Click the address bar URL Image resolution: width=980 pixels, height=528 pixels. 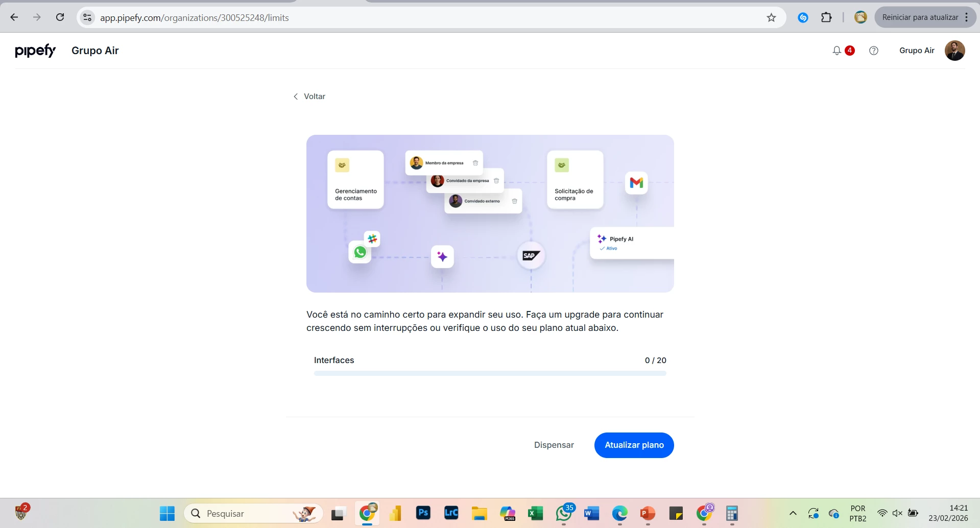(195, 18)
